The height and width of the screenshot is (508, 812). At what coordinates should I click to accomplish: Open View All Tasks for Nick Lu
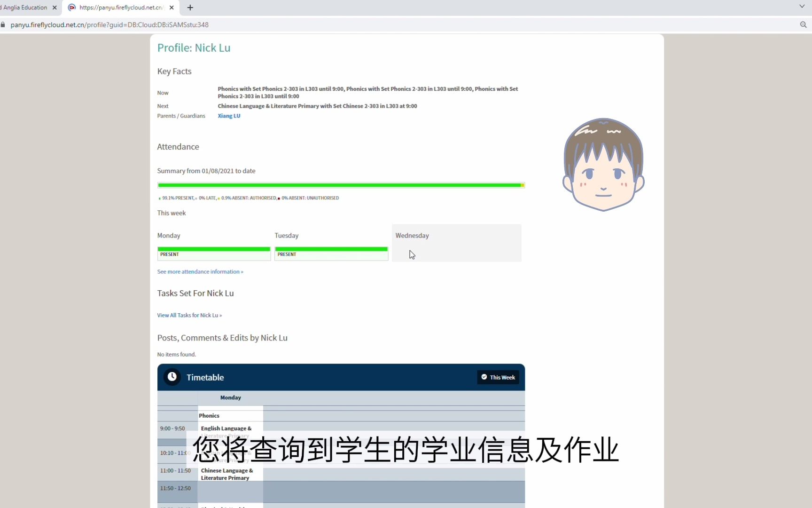[x=189, y=315]
